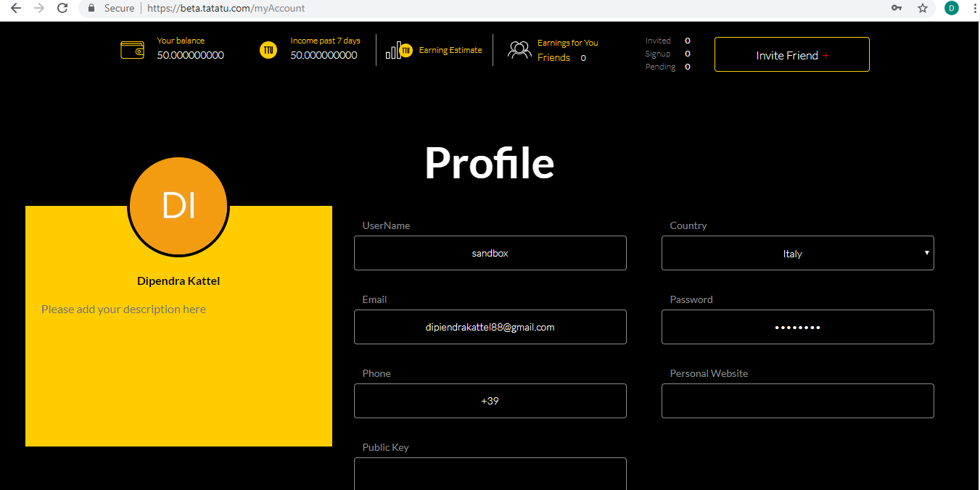Viewport: 980px width, 490px height.
Task: Open the green D profile avatar in Chrome
Action: tap(951, 8)
